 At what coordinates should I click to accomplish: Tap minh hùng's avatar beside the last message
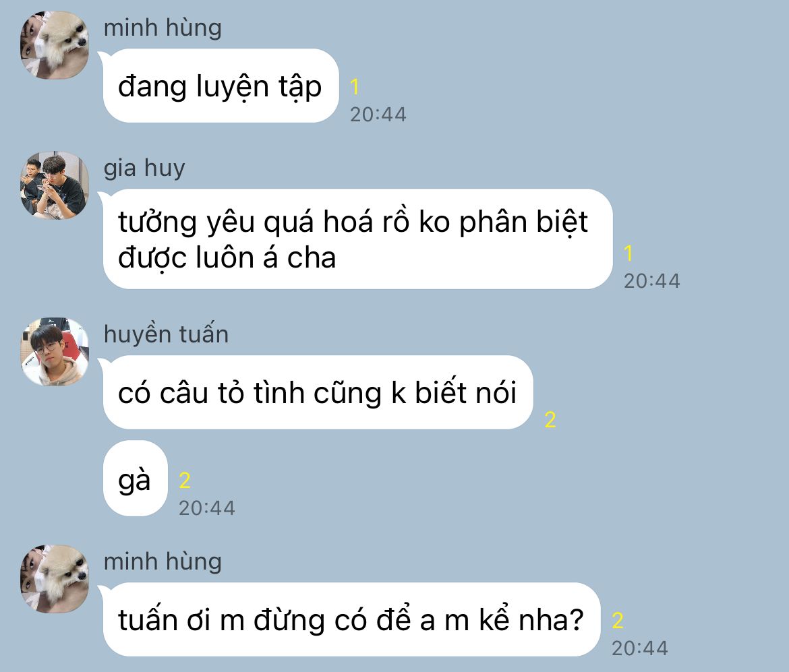coord(55,579)
